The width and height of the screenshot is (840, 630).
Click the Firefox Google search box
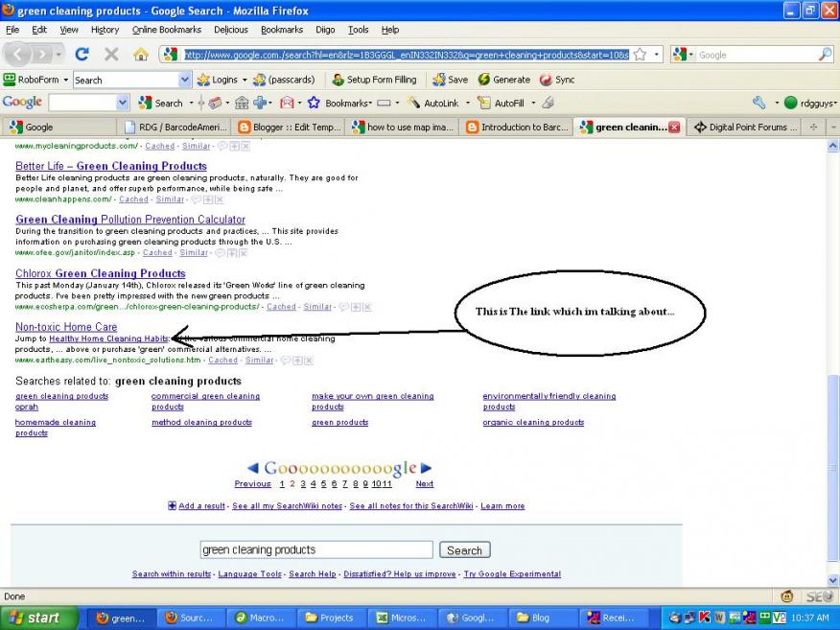point(758,55)
